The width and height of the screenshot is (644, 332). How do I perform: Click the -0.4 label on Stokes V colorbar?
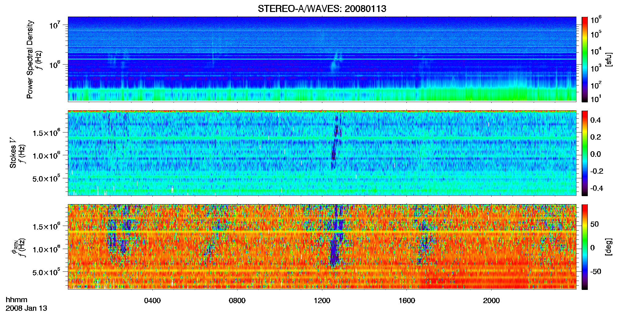[597, 188]
